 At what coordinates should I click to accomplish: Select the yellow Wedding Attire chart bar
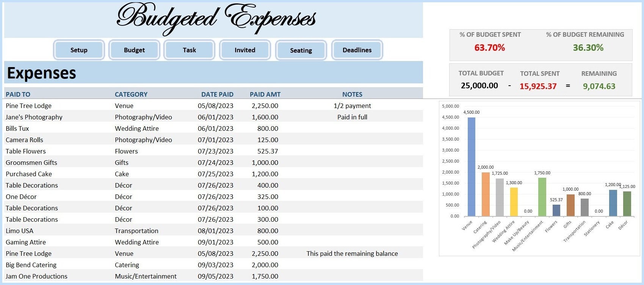(x=514, y=202)
